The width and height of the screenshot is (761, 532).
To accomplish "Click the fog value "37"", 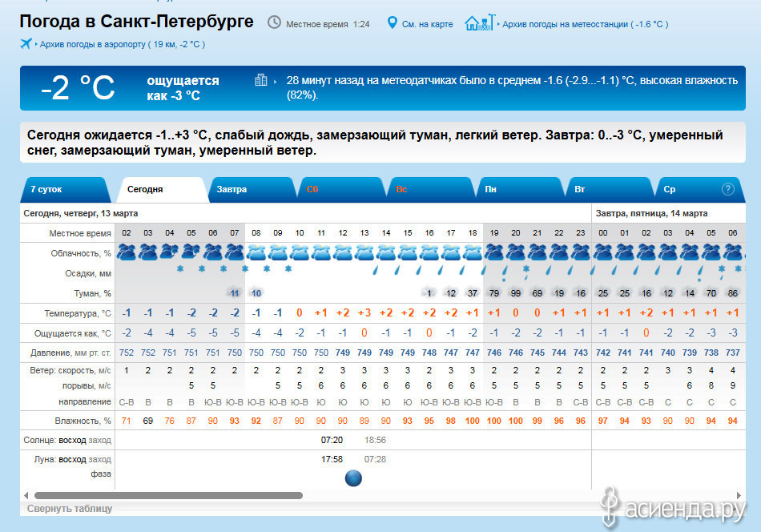I will point(473,293).
